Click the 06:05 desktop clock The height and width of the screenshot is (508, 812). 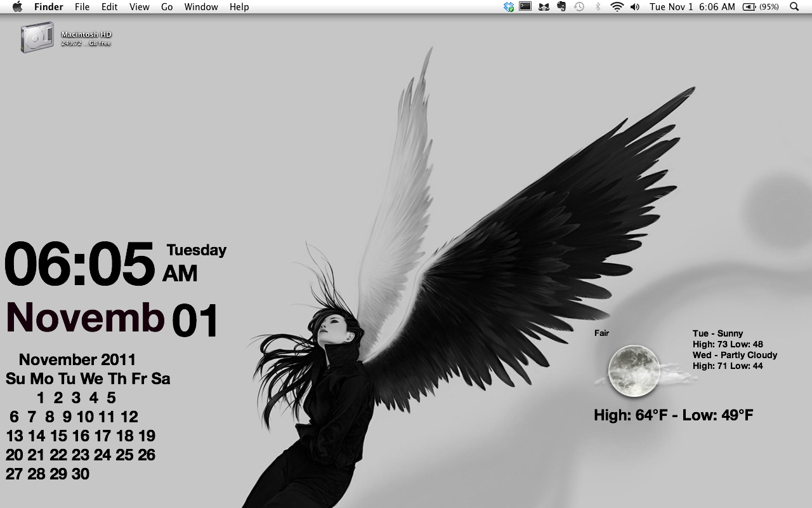[80, 264]
